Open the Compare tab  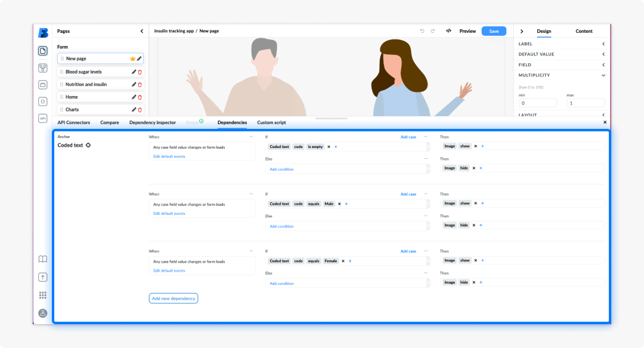(110, 122)
